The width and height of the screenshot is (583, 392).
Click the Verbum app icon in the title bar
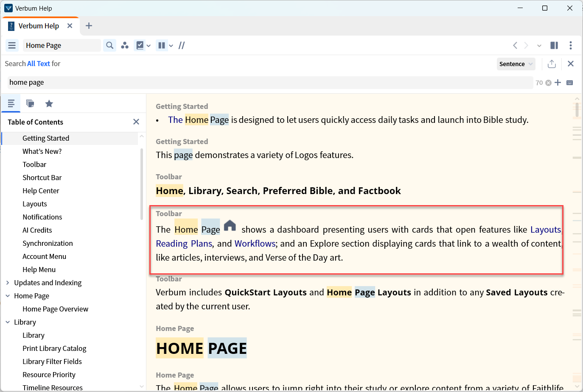tap(8, 8)
